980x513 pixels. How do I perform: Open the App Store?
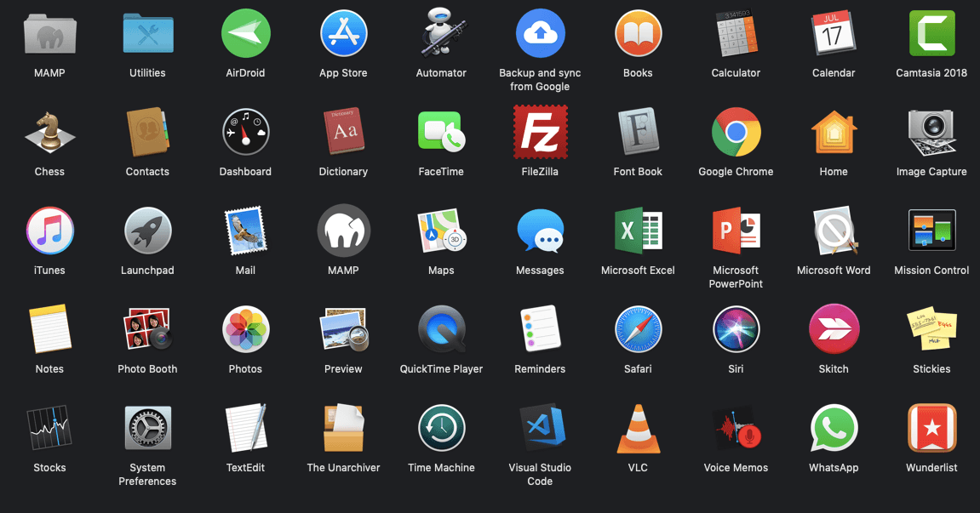[343, 34]
